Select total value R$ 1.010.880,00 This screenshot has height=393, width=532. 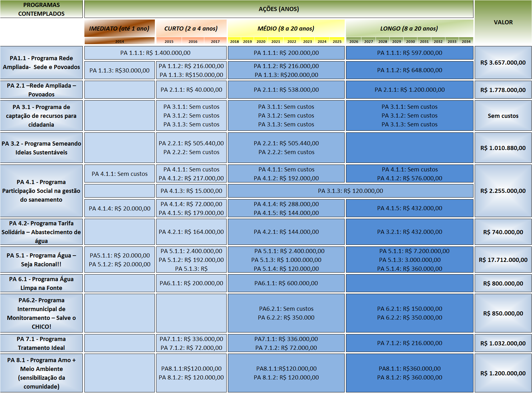tap(503, 148)
